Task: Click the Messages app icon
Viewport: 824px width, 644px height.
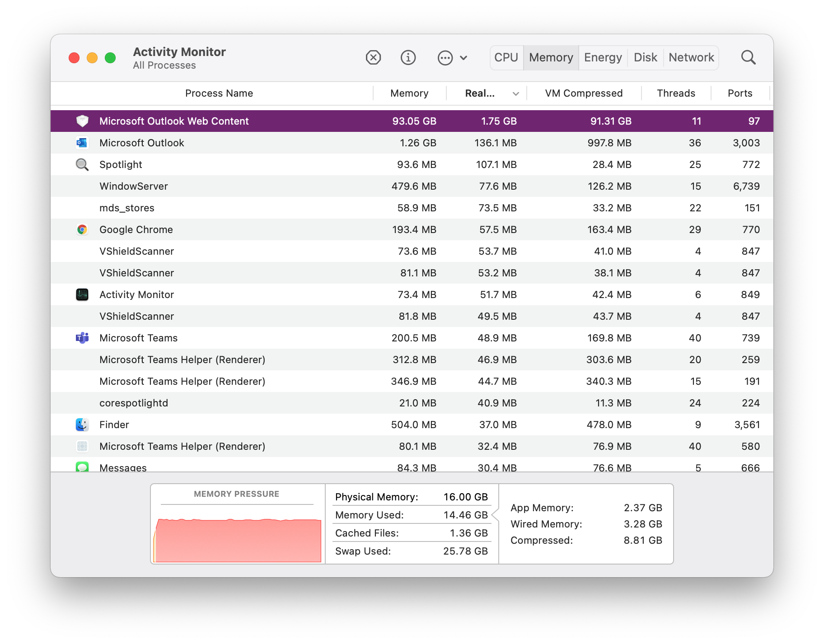Action: tap(82, 467)
